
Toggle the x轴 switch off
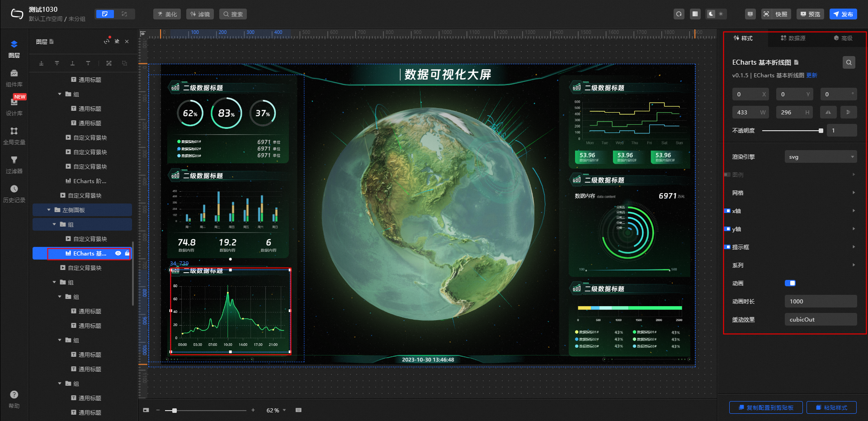(727, 211)
